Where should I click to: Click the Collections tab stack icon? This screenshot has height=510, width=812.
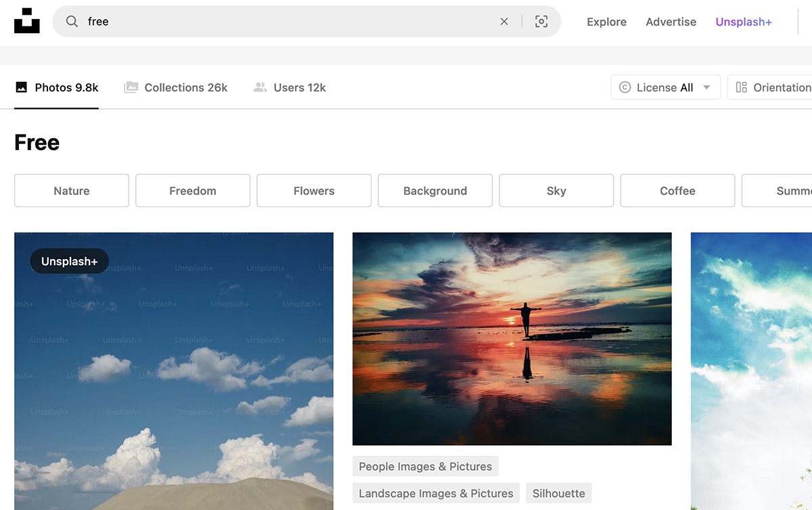(131, 87)
